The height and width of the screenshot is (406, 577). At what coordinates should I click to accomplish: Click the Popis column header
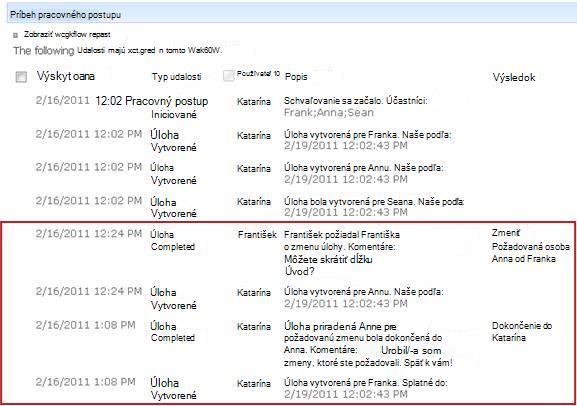pyautogui.click(x=296, y=77)
